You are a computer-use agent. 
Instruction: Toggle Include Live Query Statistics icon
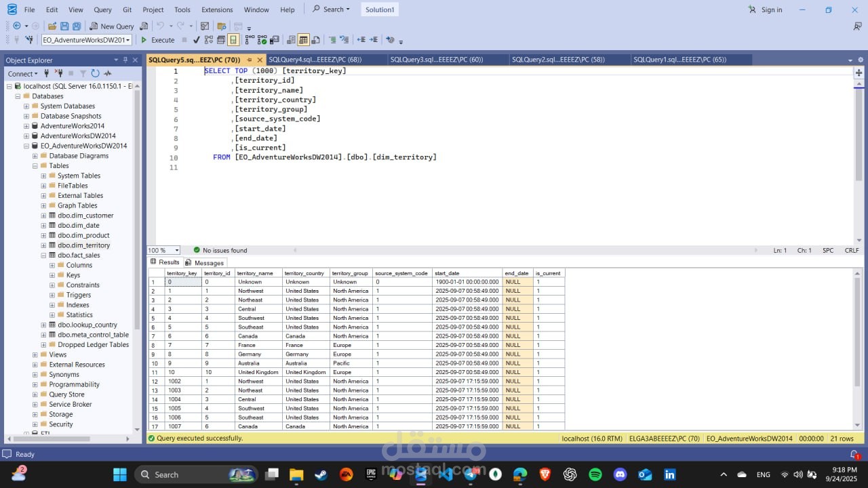coord(262,40)
